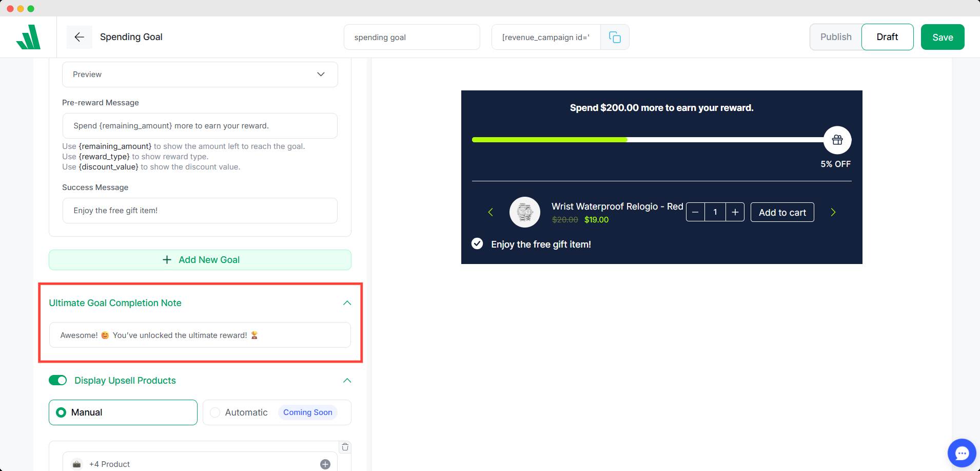Screen dimensions: 980x471
Task: Add more products with the plus circle icon
Action: coord(325,464)
